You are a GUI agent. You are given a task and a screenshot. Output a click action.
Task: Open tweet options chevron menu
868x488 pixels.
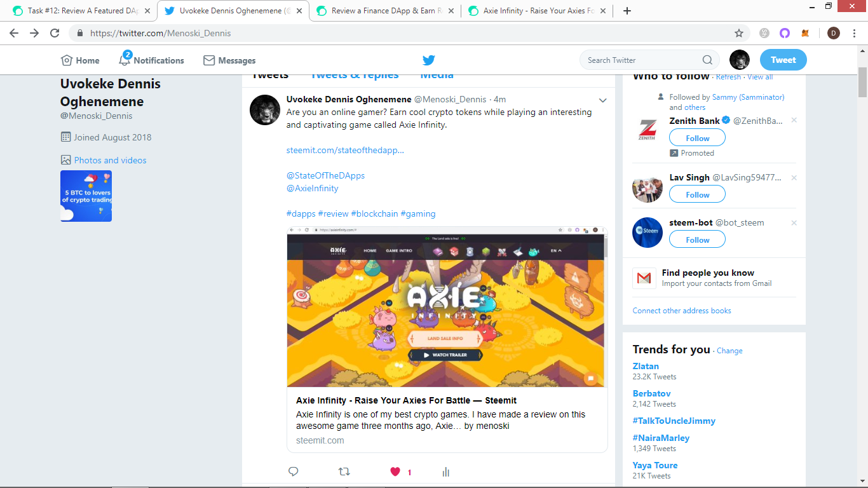pyautogui.click(x=603, y=100)
